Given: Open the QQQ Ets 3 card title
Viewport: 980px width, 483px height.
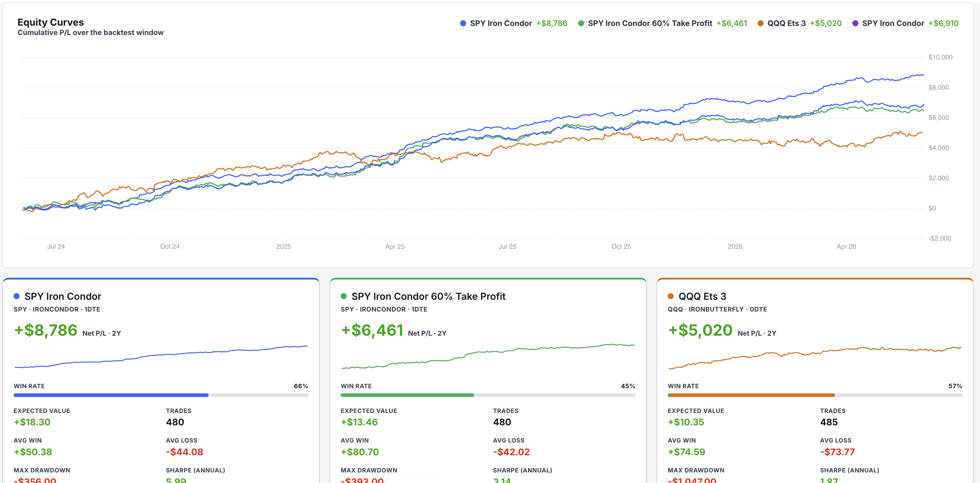Looking at the screenshot, I should pyautogui.click(x=702, y=296).
